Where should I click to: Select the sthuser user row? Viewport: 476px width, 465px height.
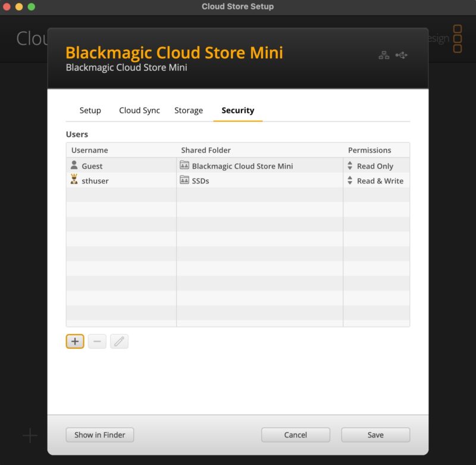point(119,180)
